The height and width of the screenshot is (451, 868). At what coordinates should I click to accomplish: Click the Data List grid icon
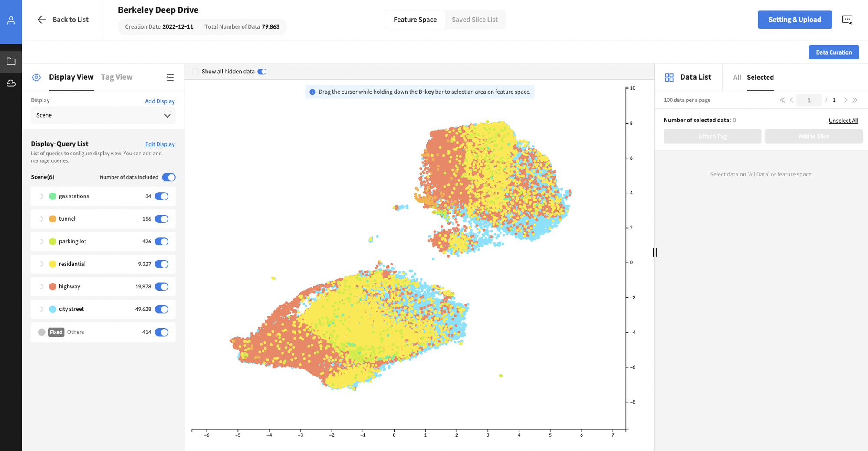click(669, 77)
